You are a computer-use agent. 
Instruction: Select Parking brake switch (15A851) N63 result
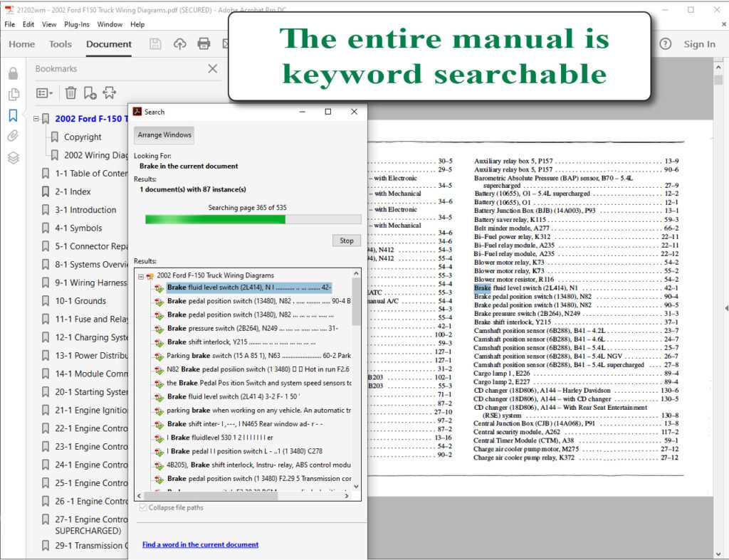pyautogui.click(x=258, y=356)
